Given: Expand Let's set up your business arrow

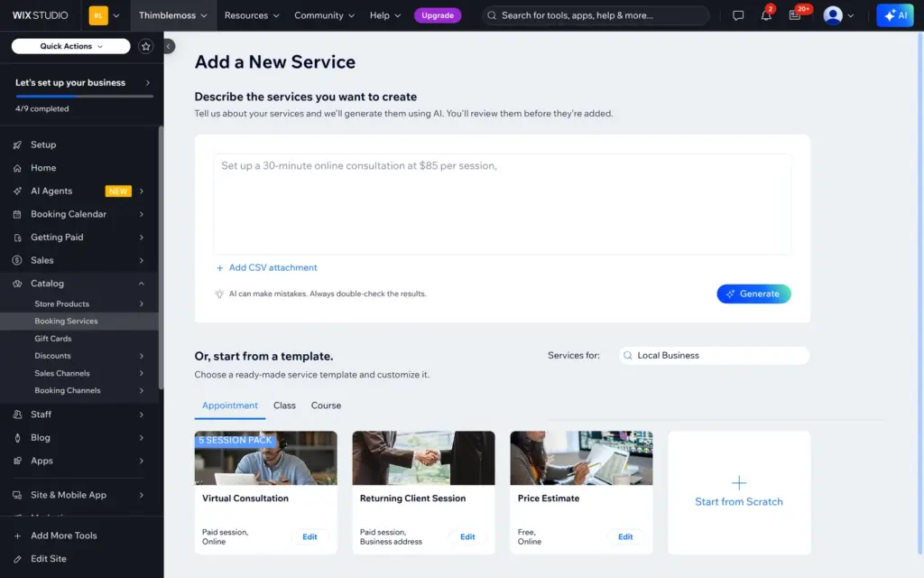Looking at the screenshot, I should pos(147,82).
